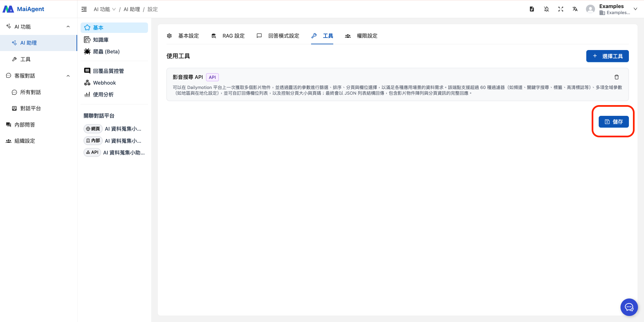Click the API badge next to 影音搜尋 API
Screen dimensions: 644x322
[x=212, y=77]
